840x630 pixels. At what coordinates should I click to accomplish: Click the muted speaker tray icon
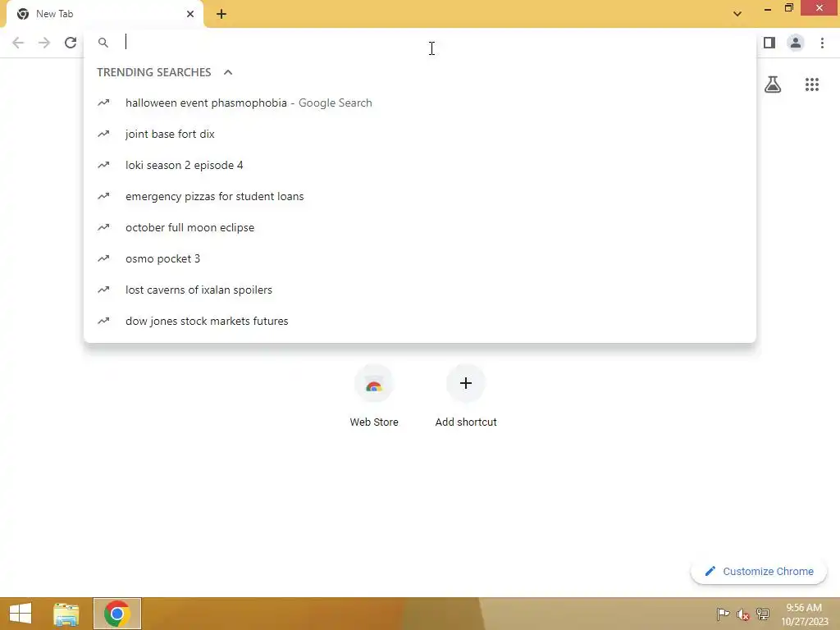[742, 614]
